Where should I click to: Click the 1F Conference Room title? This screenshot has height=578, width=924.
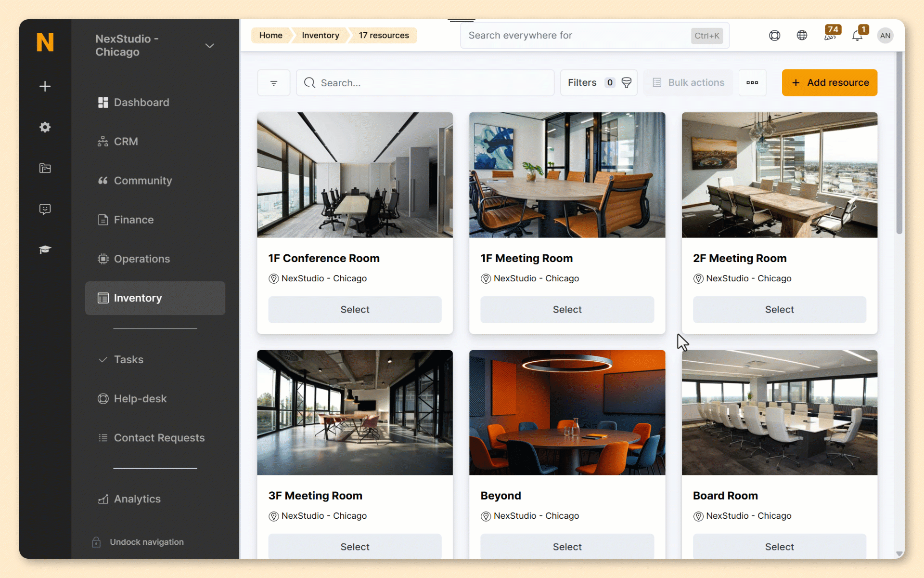click(324, 259)
